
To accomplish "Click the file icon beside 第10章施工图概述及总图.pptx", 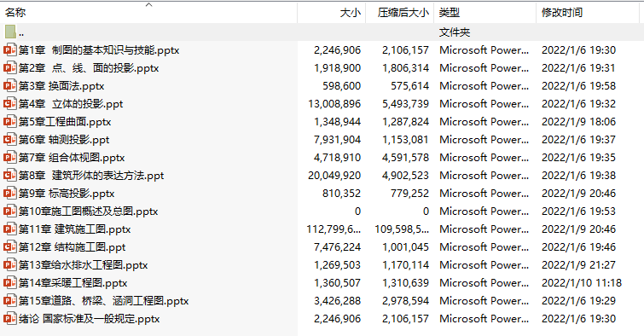I will point(10,211).
